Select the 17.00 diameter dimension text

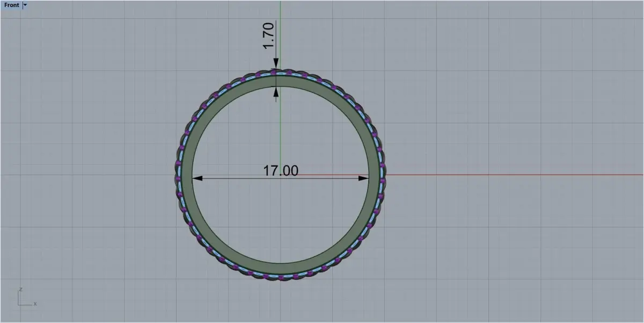pyautogui.click(x=281, y=170)
